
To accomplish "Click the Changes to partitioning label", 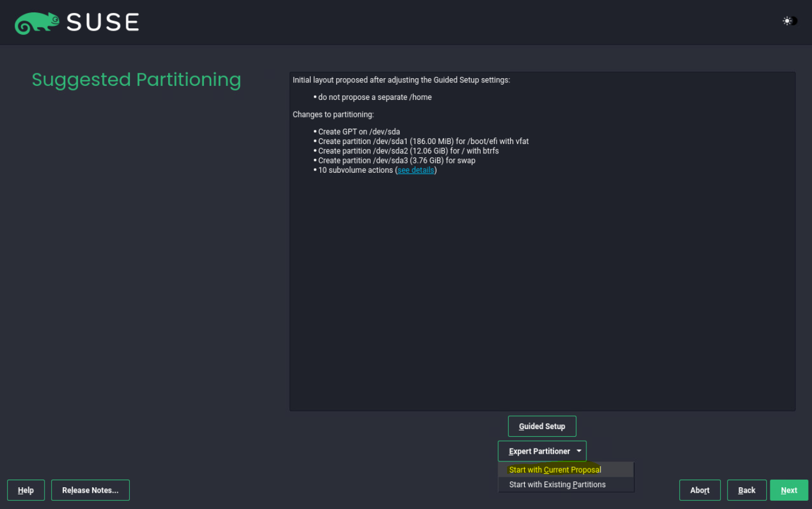I will [x=333, y=115].
